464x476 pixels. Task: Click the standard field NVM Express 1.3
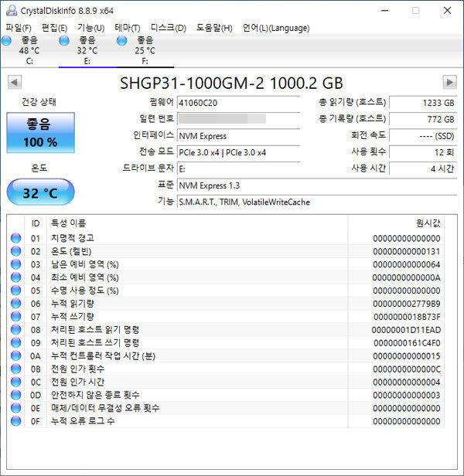point(317,185)
